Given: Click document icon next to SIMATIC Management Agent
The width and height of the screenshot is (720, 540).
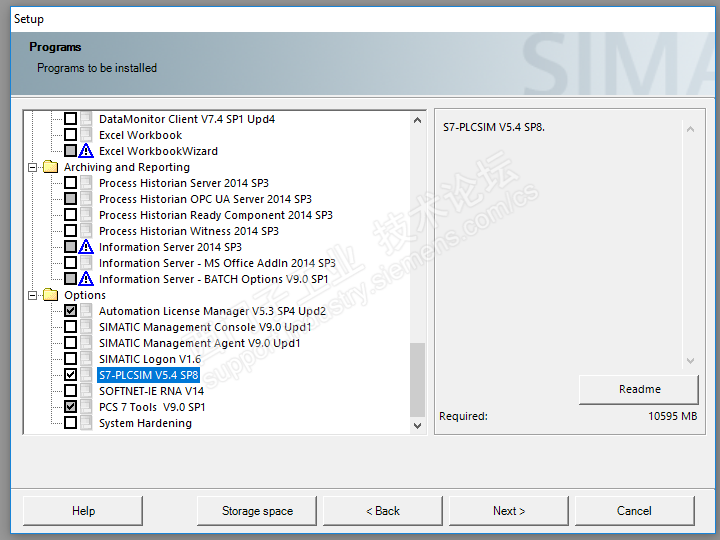Looking at the screenshot, I should click(86, 343).
